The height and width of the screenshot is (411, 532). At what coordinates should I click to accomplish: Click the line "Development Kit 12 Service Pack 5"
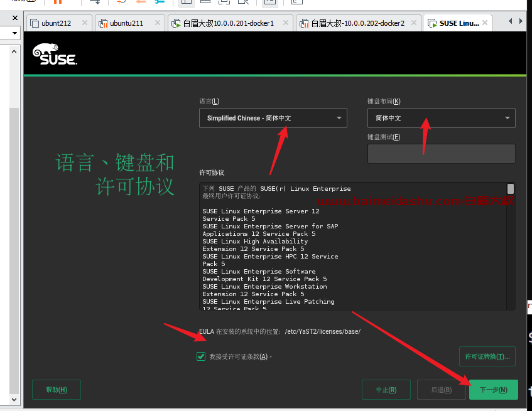pyautogui.click(x=264, y=279)
